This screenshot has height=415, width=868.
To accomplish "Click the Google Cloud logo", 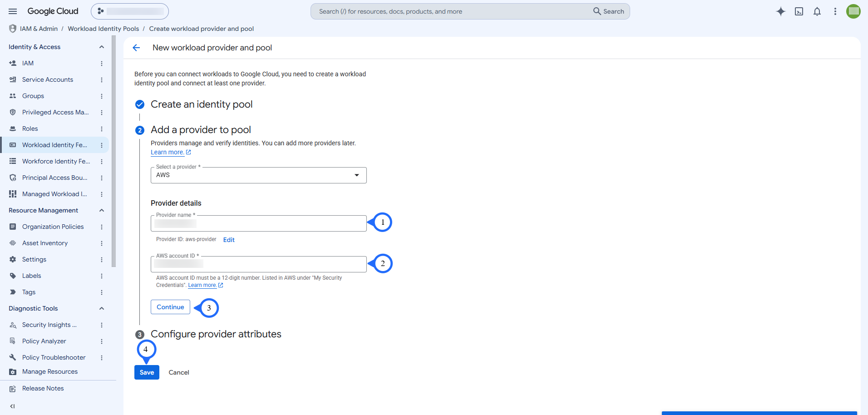I will tap(53, 11).
